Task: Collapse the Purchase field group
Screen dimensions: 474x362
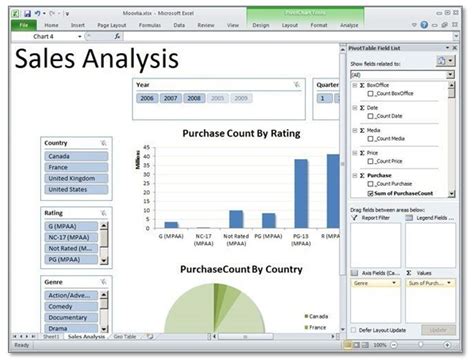Action: 355,175
